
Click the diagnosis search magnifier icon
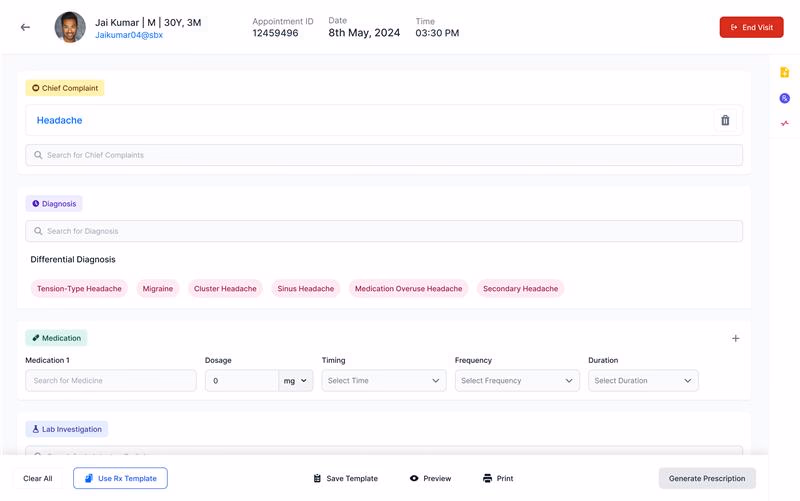point(38,231)
